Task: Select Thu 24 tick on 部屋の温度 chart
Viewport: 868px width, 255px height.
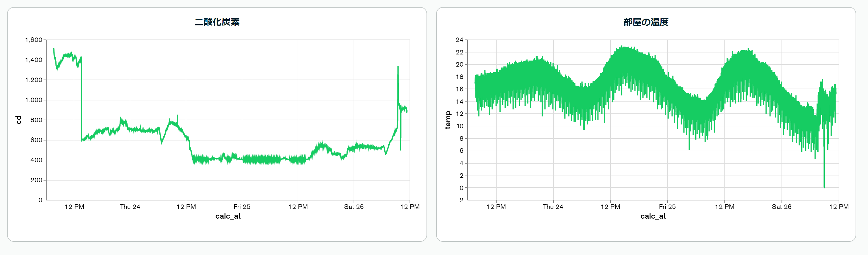Action: (553, 206)
